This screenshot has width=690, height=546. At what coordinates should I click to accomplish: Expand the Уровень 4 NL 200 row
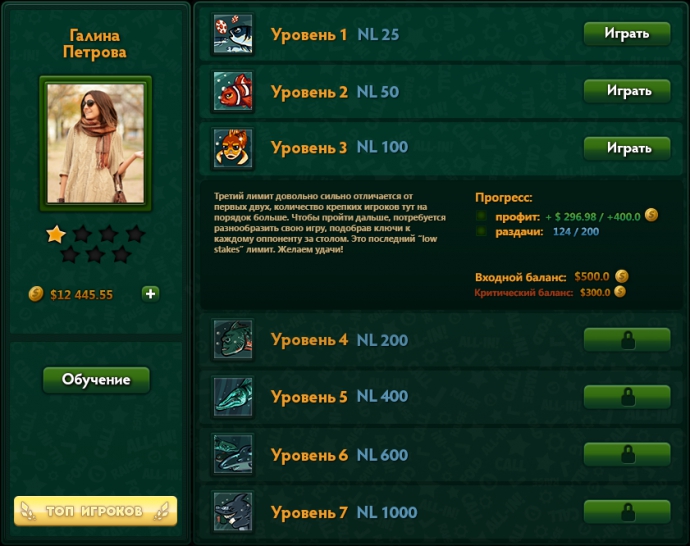(441, 340)
